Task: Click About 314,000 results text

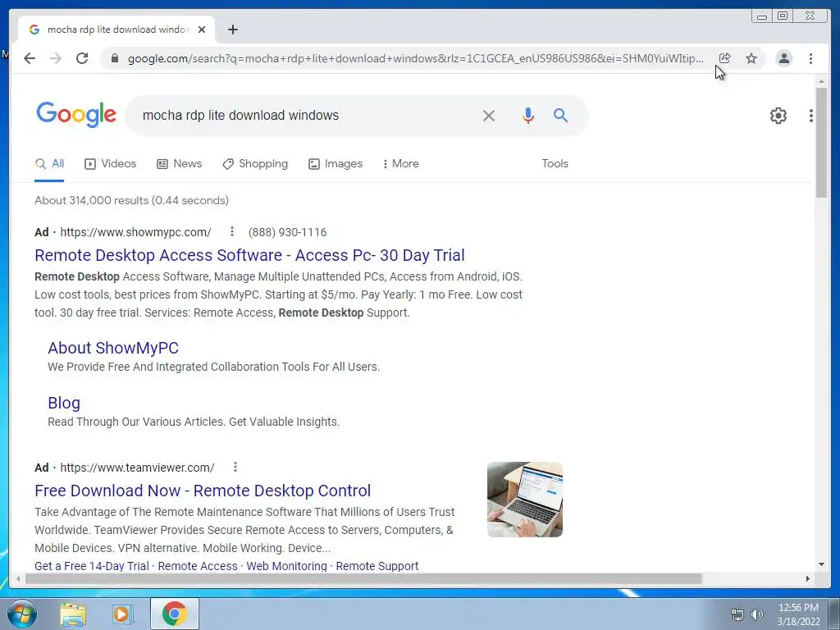Action: coord(132,200)
